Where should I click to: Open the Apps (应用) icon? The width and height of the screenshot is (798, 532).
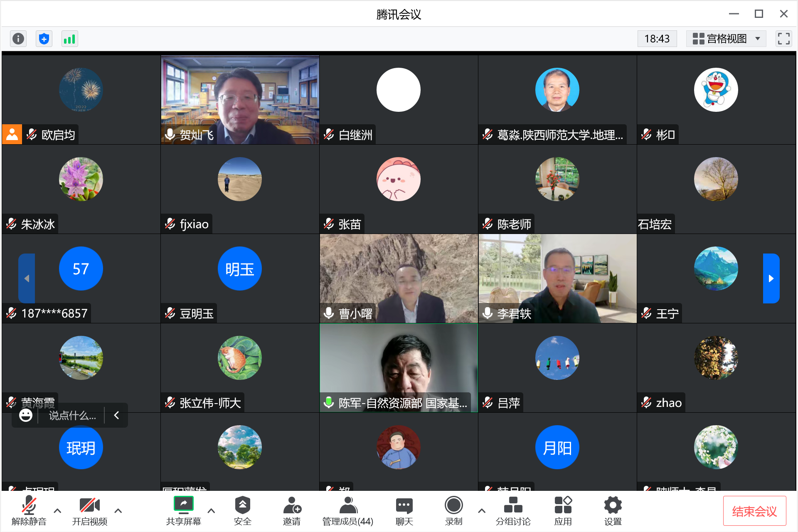pos(563,511)
